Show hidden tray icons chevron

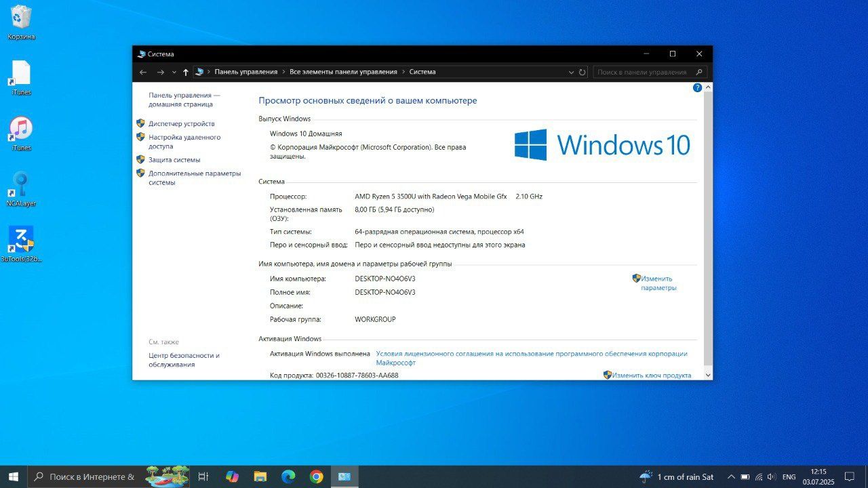pyautogui.click(x=731, y=477)
